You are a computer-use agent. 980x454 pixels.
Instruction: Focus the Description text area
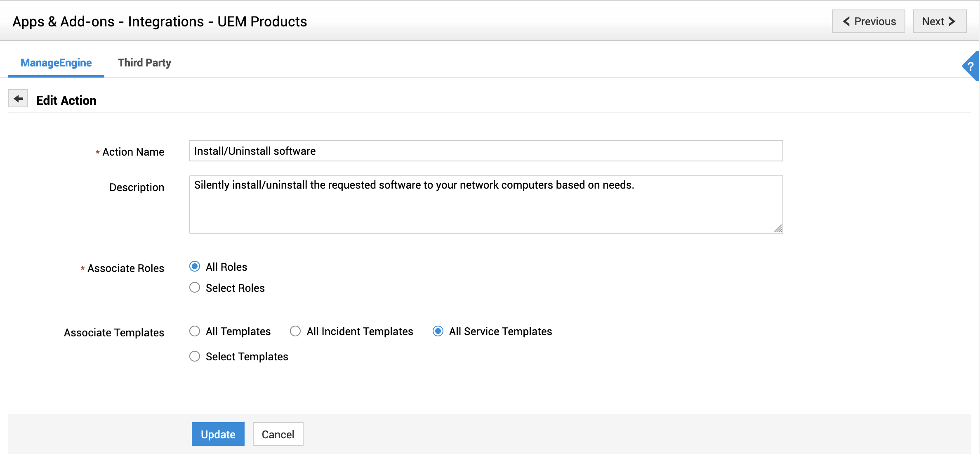[486, 205]
